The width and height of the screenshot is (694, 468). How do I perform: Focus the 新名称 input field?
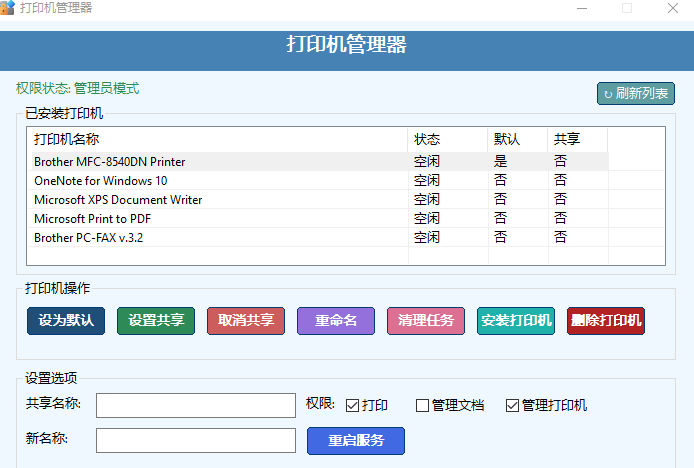click(x=196, y=440)
